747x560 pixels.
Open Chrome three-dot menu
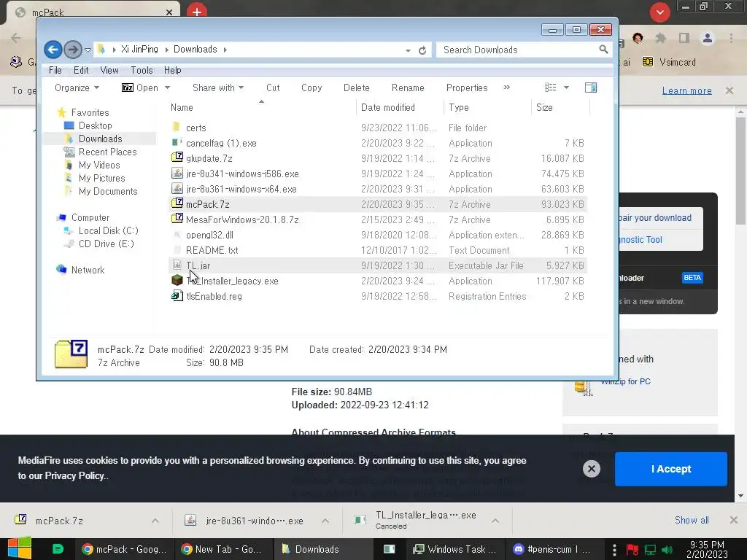tap(731, 38)
